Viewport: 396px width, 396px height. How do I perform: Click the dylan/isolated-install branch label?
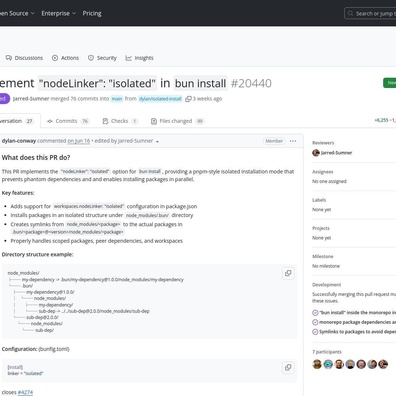[x=160, y=99]
